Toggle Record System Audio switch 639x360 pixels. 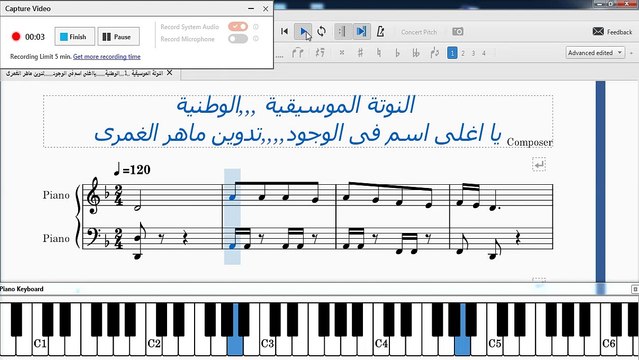coord(238,27)
